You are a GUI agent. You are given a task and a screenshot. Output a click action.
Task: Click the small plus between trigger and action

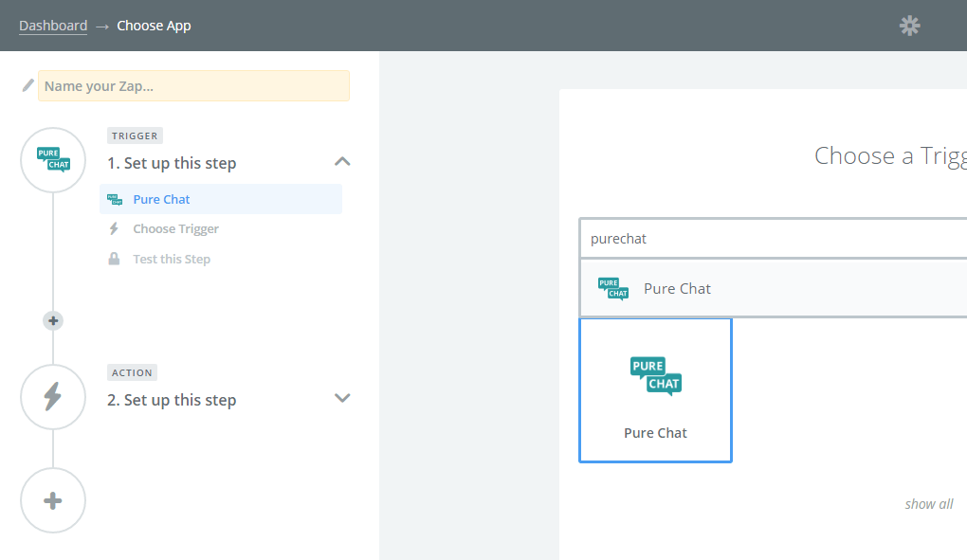tap(53, 320)
